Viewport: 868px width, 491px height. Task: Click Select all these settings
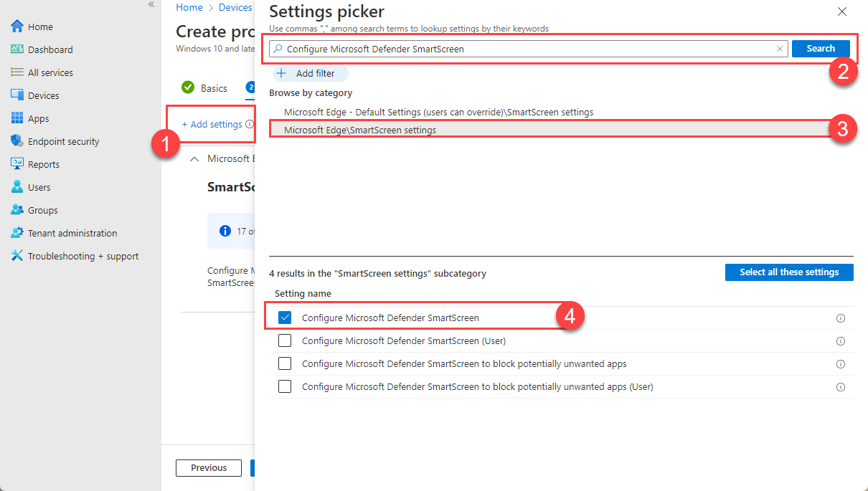(789, 272)
